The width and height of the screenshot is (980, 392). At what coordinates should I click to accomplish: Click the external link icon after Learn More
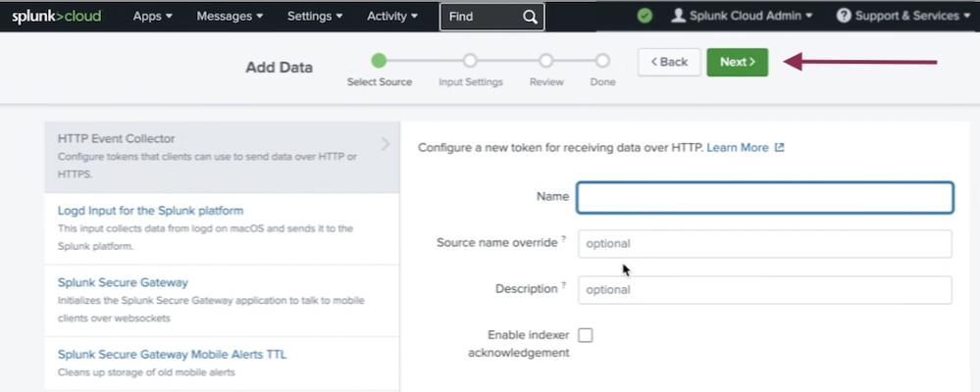(779, 147)
